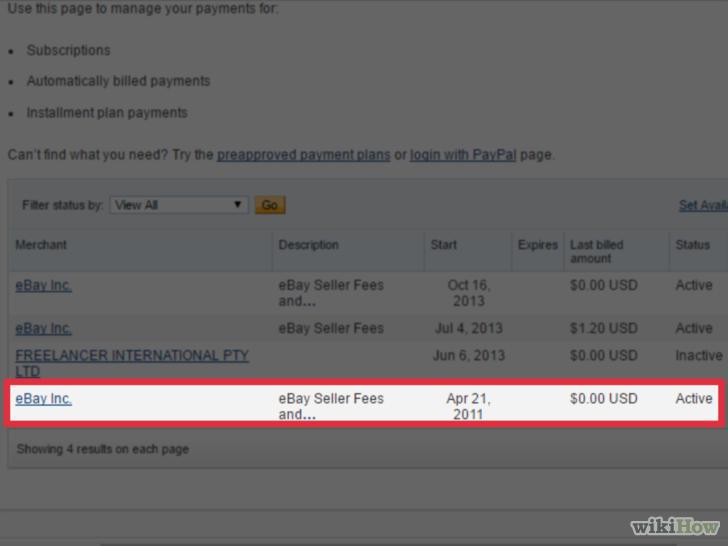
Task: Open the login with PayPal link
Action: point(463,155)
